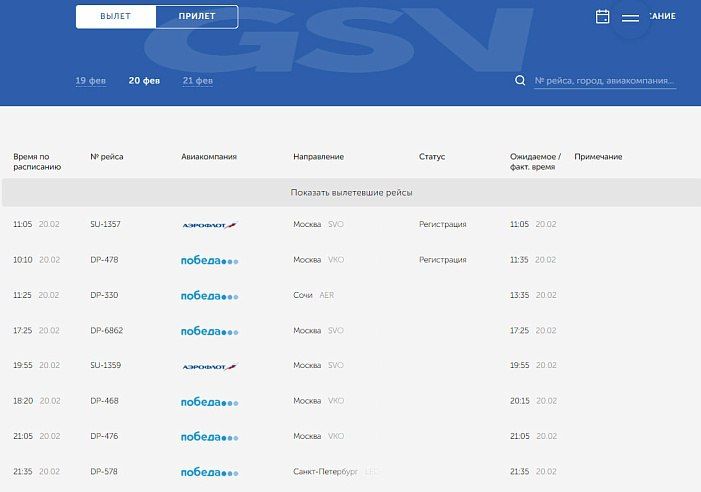Expand Показать вылетевшие рейсы row
Screen dimensions: 701x492
[351, 192]
